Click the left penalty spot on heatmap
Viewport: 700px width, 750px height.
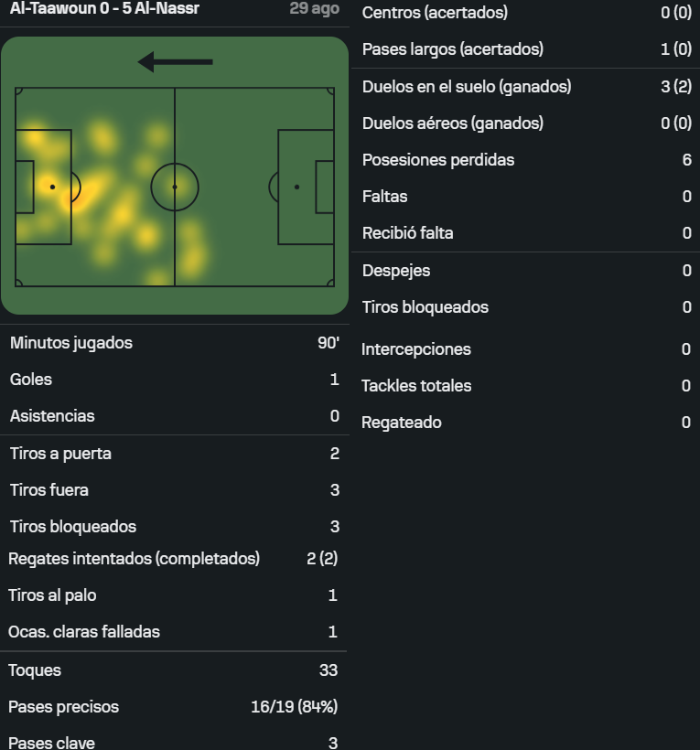pos(53,187)
